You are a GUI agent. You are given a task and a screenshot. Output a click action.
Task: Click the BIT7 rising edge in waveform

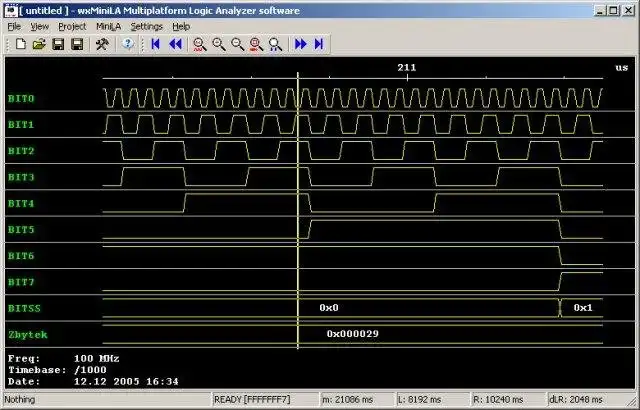pos(560,282)
